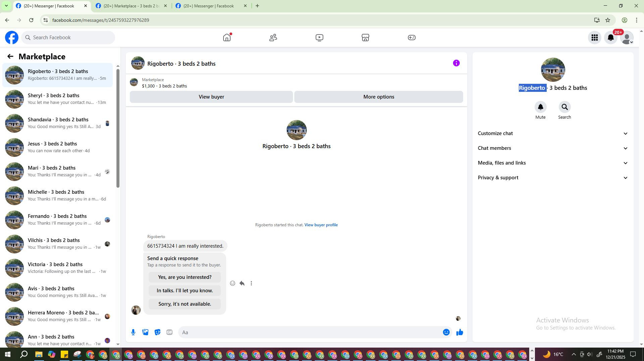644x361 pixels.
Task: Click the conversation list scrollbar
Action: (x=118, y=128)
